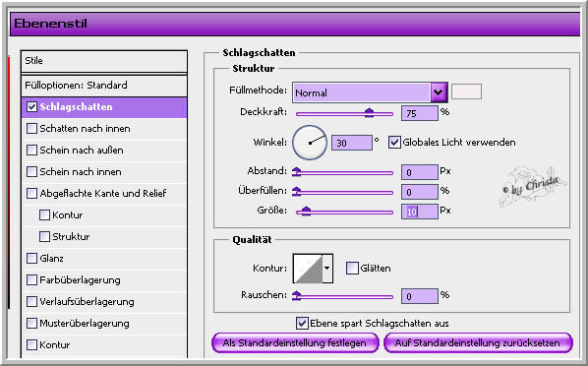Select the Schlagschatten style row
The height and width of the screenshot is (366, 588).
click(104, 107)
